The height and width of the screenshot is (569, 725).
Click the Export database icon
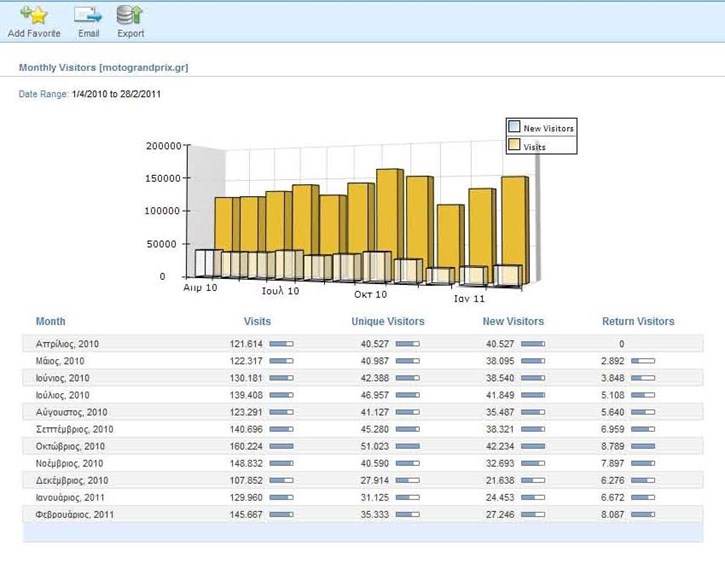pyautogui.click(x=130, y=15)
